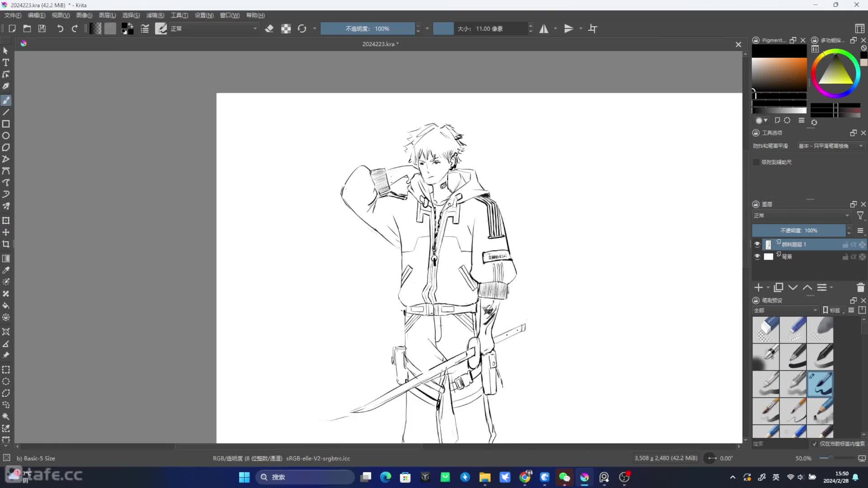Select the Text tool
The height and width of the screenshot is (488, 868).
point(6,62)
